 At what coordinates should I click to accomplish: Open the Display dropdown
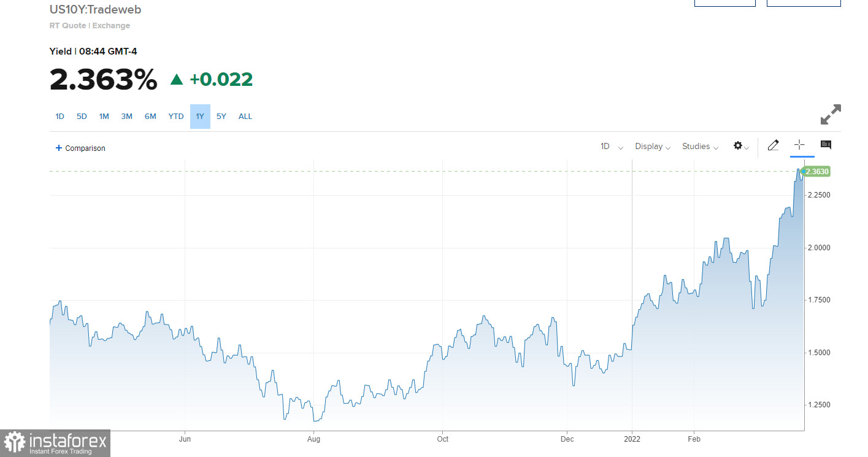click(x=653, y=147)
